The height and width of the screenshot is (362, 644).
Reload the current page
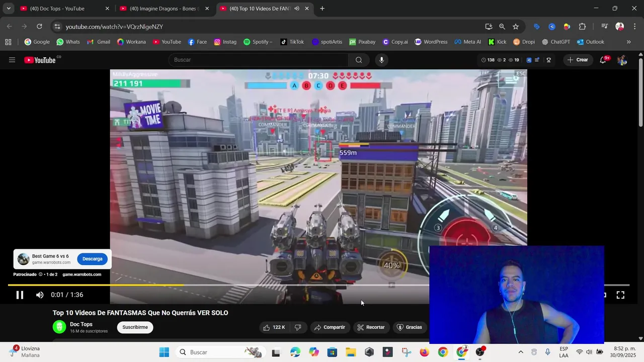pos(39,27)
